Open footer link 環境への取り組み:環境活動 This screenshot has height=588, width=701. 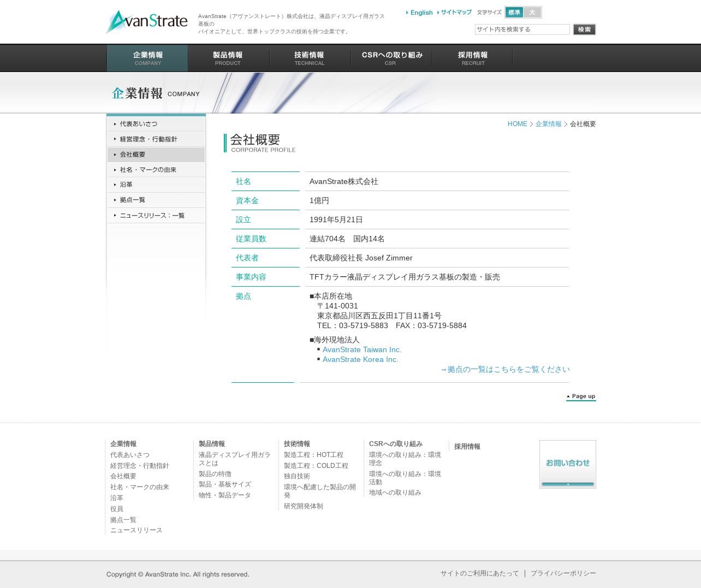405,478
